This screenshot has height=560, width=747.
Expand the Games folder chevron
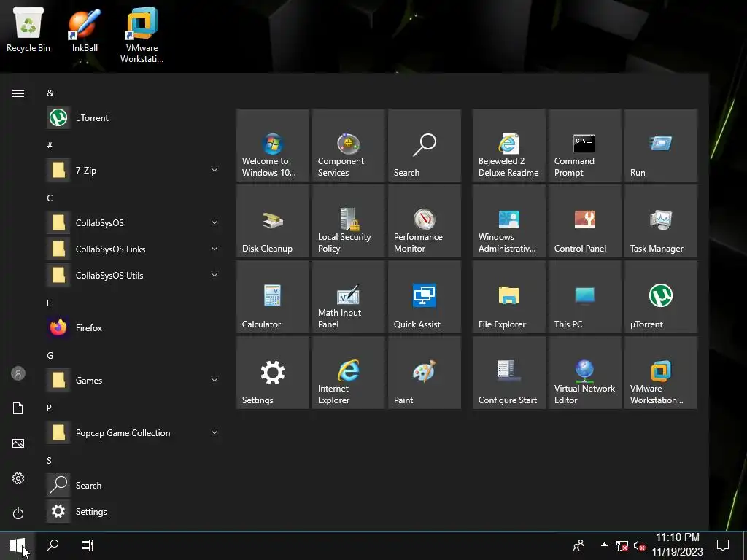point(214,380)
